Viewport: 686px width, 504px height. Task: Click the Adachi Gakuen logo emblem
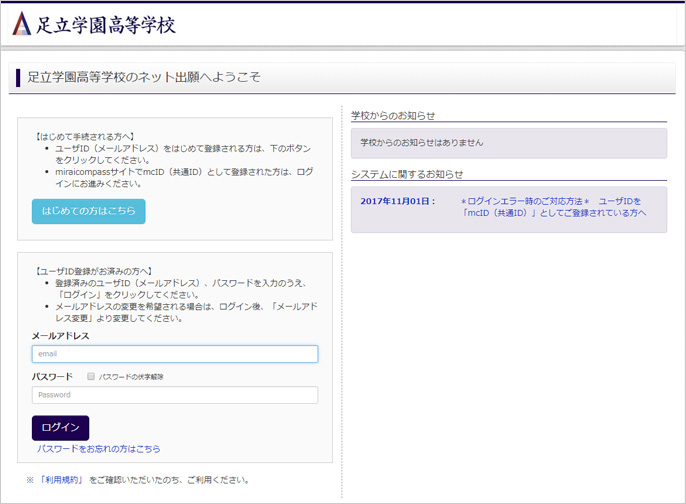pyautogui.click(x=21, y=24)
